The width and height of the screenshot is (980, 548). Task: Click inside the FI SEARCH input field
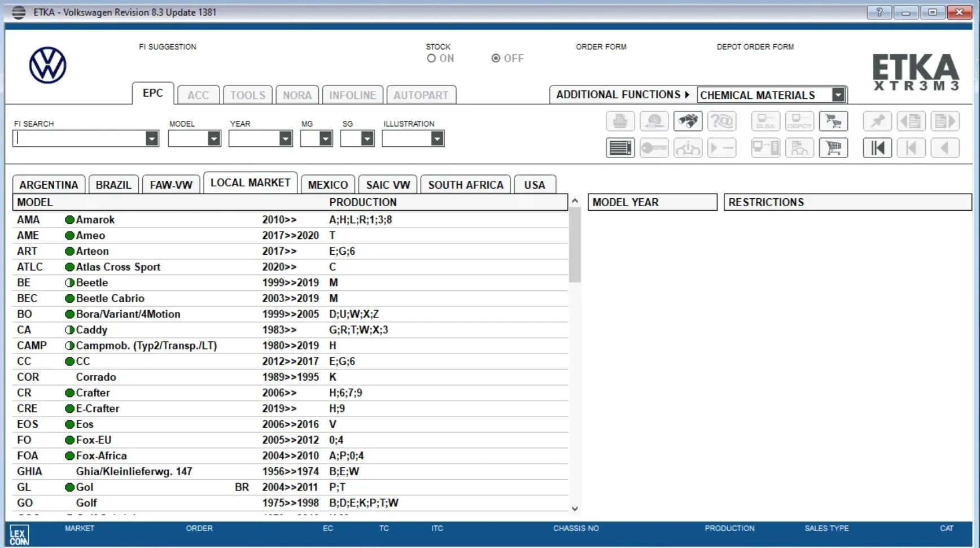[x=79, y=138]
